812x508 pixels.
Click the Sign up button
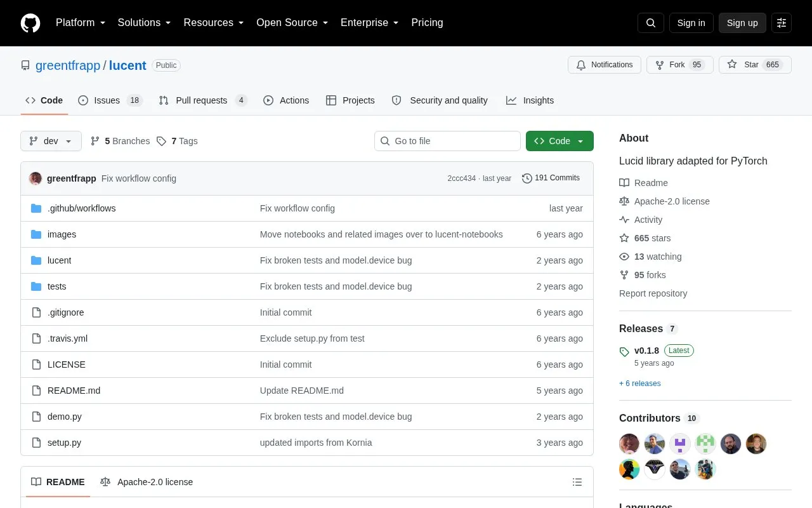[x=742, y=23]
